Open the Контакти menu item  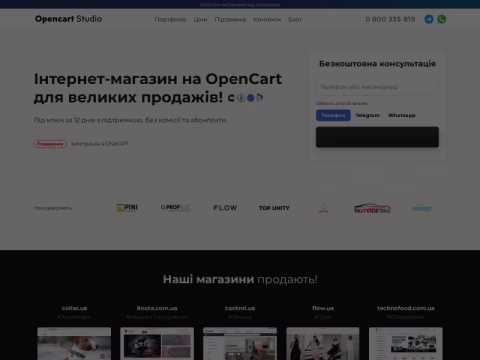click(x=267, y=19)
